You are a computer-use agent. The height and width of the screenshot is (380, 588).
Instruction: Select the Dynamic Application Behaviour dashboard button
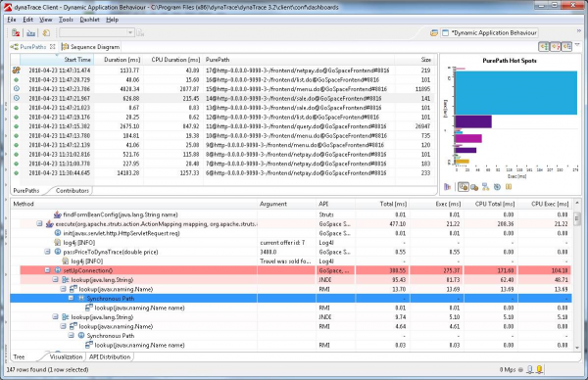tap(489, 33)
